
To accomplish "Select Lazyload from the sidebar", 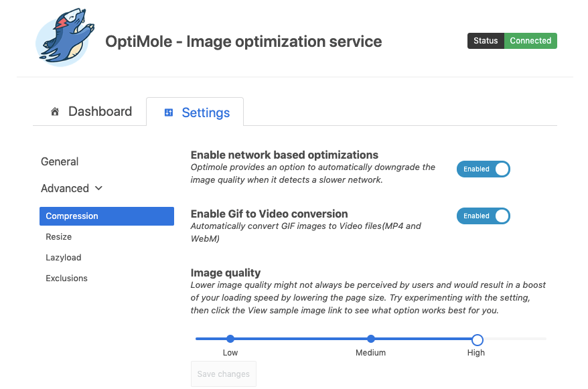I will [63, 257].
